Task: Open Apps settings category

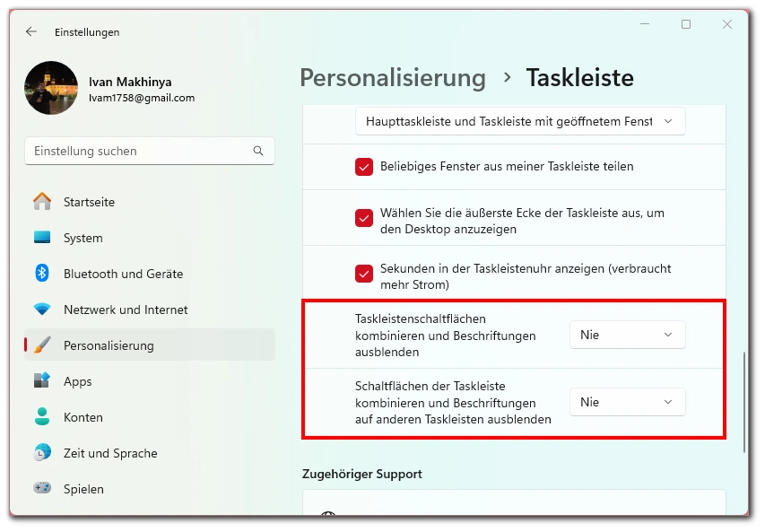Action: point(150,381)
